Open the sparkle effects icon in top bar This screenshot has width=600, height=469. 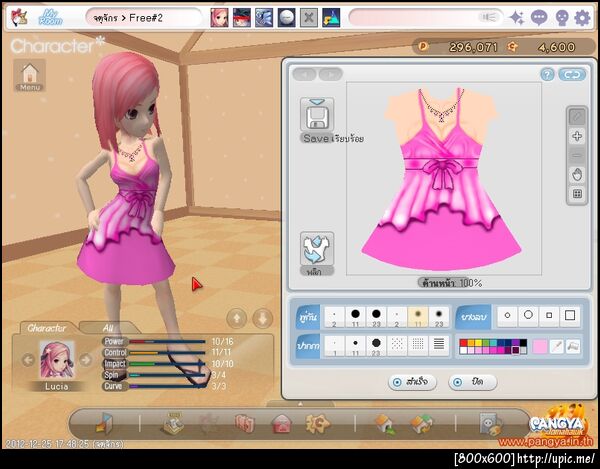pyautogui.click(x=517, y=18)
